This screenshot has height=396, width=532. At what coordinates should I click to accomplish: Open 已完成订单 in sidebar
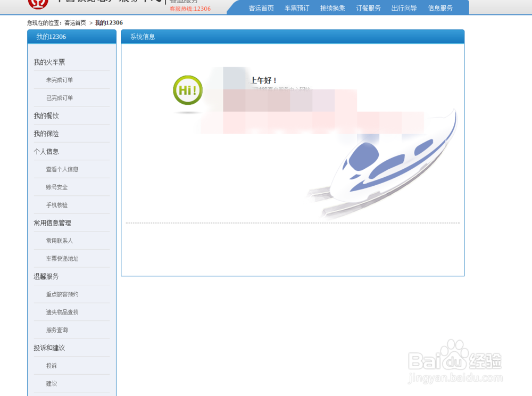pos(60,98)
